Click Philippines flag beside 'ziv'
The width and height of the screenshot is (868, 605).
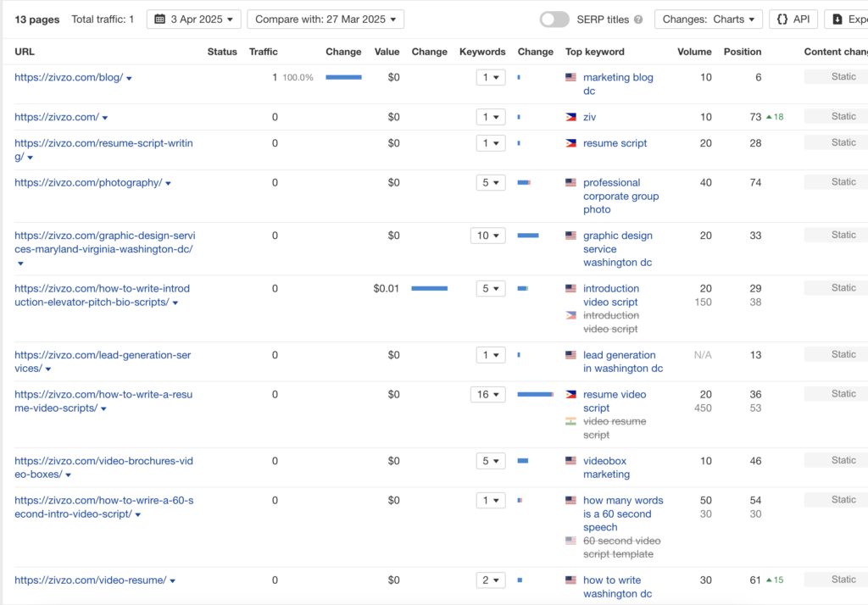(570, 117)
